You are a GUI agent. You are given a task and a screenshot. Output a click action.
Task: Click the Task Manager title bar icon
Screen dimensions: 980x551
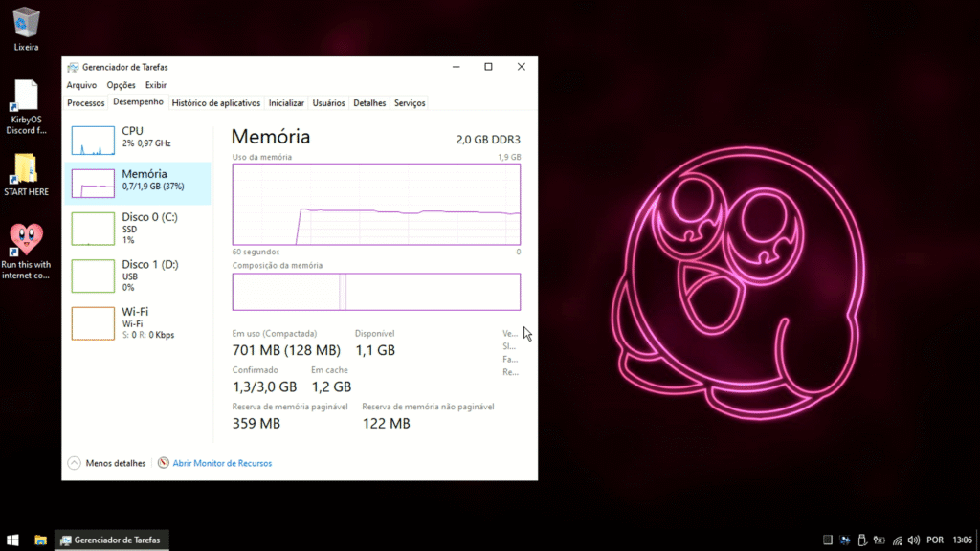click(x=73, y=68)
